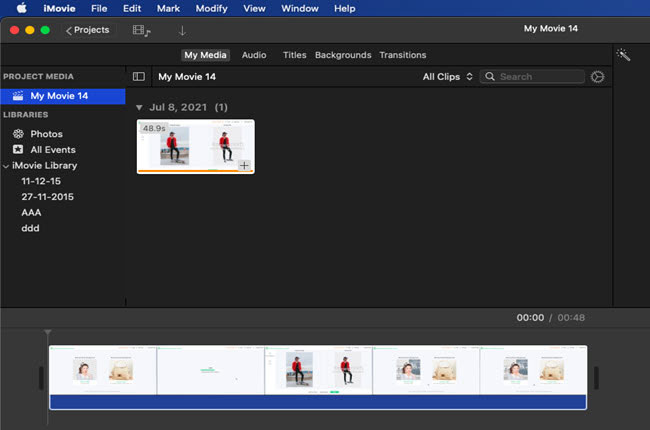Viewport: 650px width, 430px height.
Task: Add the clip with the plus button
Action: pyautogui.click(x=244, y=165)
